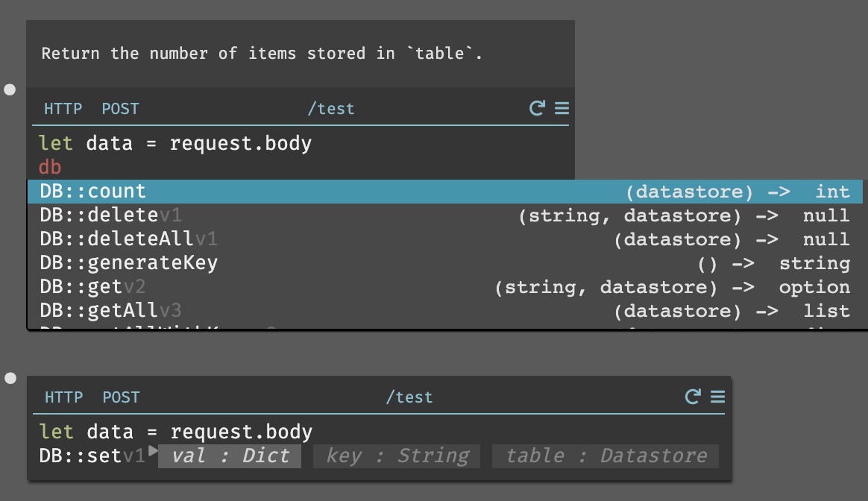The width and height of the screenshot is (868, 501).
Task: Click the red 'db' text being typed
Action: point(50,167)
